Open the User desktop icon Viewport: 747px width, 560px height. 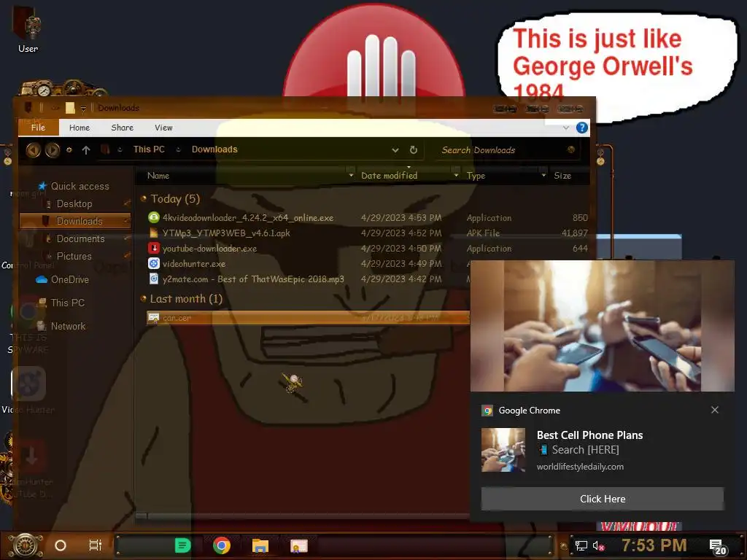tap(28, 29)
